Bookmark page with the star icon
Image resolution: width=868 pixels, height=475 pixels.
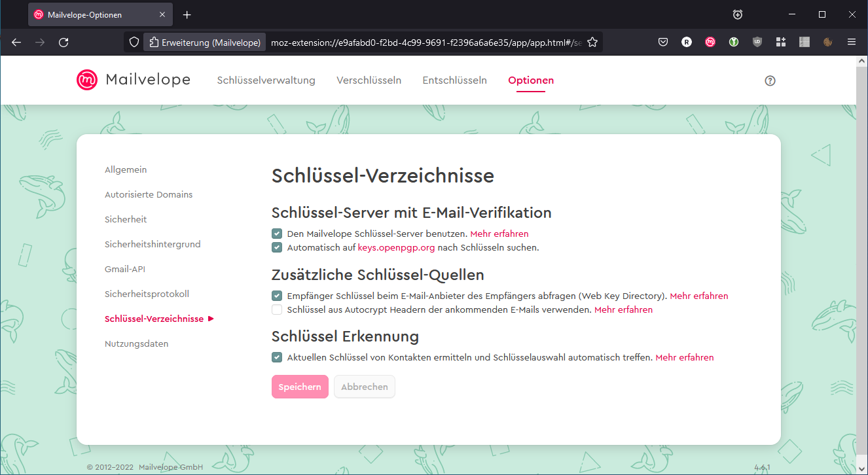click(x=592, y=42)
